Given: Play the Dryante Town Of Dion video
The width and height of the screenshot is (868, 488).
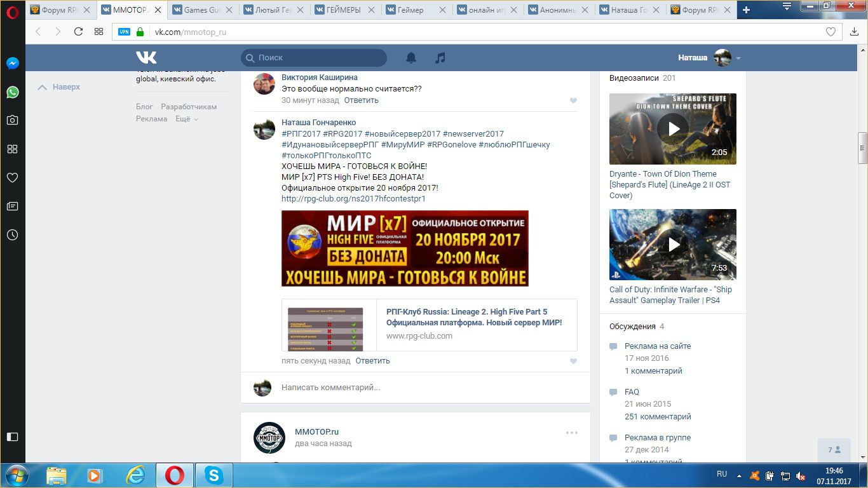Looking at the screenshot, I should click(673, 129).
